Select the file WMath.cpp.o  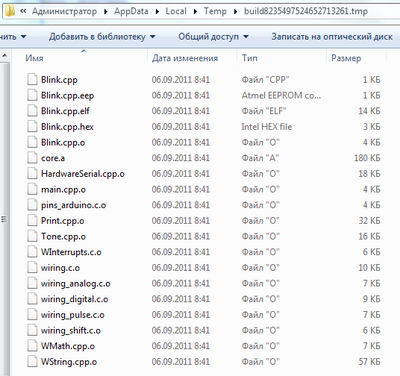pos(68,346)
